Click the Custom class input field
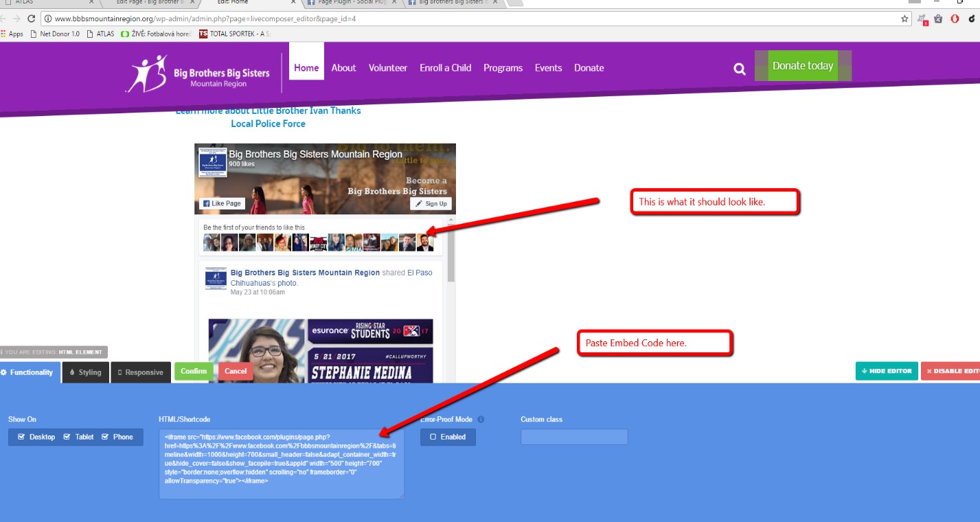The image size is (980, 522). tap(574, 437)
